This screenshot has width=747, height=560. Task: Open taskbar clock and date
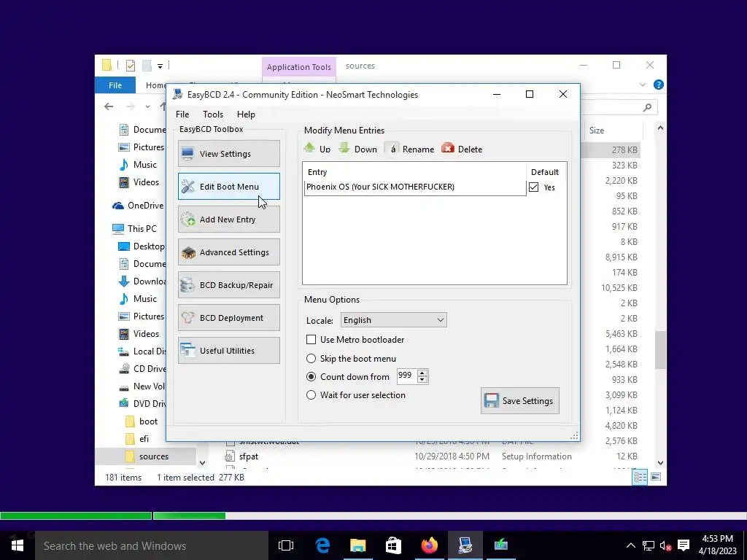coord(718,545)
